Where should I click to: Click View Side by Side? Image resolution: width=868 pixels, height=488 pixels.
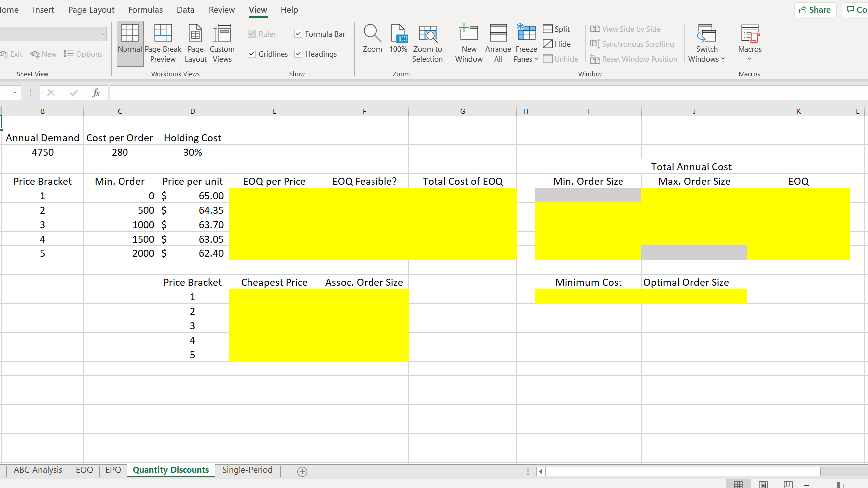625,29
